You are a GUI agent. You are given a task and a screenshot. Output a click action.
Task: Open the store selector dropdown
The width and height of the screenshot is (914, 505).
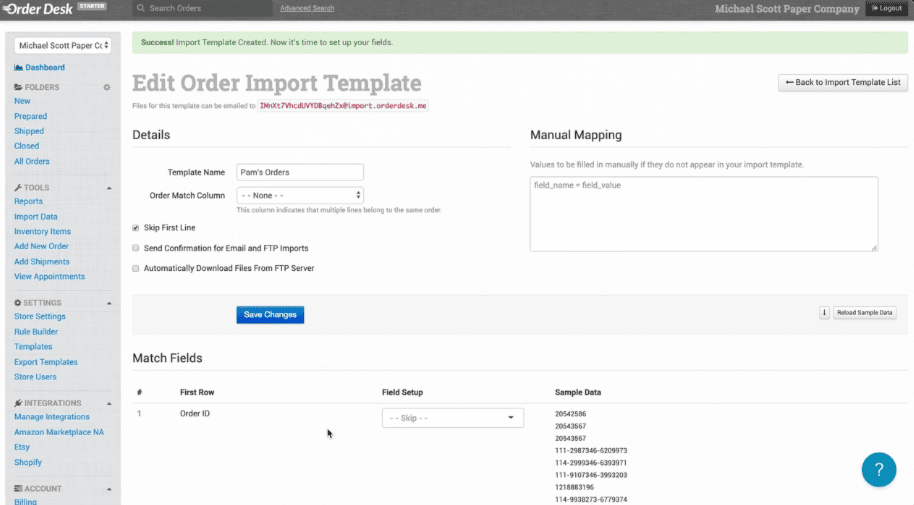[62, 45]
